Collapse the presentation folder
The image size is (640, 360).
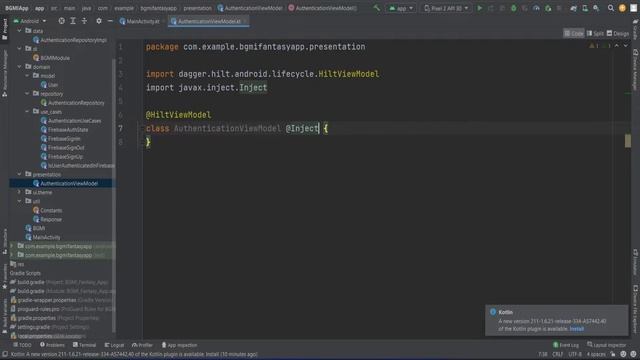click(19, 174)
